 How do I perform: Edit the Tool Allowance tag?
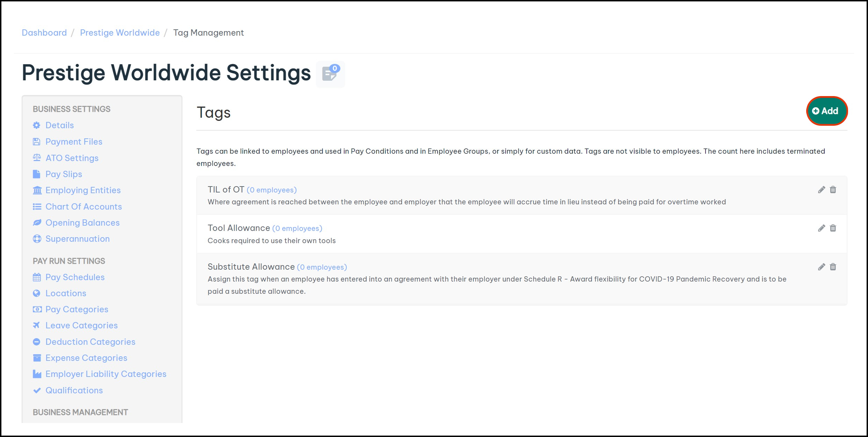[x=822, y=228]
